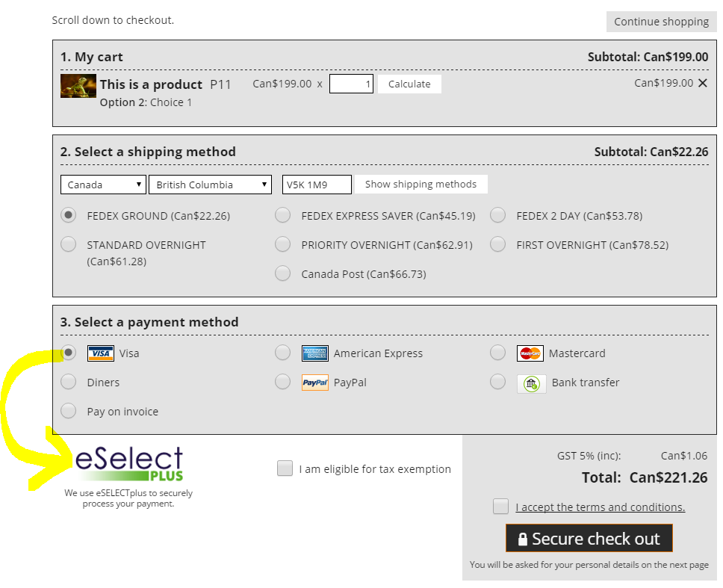Viewport: 723px width, 588px height.
Task: Click the American Express logo icon
Action: [314, 353]
